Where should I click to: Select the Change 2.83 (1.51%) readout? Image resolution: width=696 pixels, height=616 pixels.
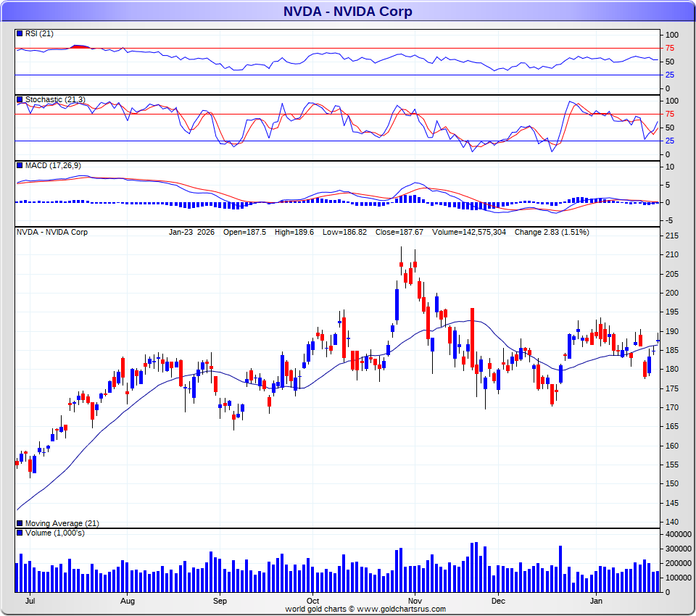coord(551,232)
